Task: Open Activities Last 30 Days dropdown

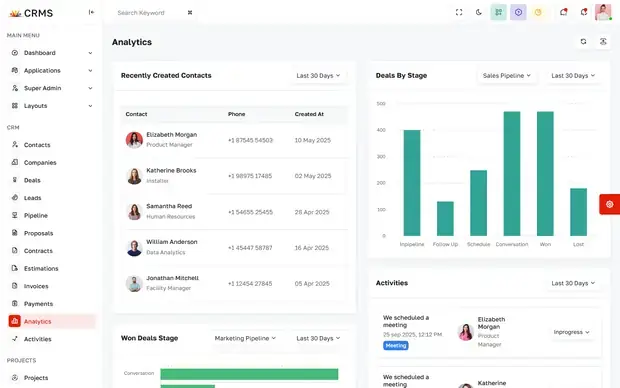Action: click(573, 283)
